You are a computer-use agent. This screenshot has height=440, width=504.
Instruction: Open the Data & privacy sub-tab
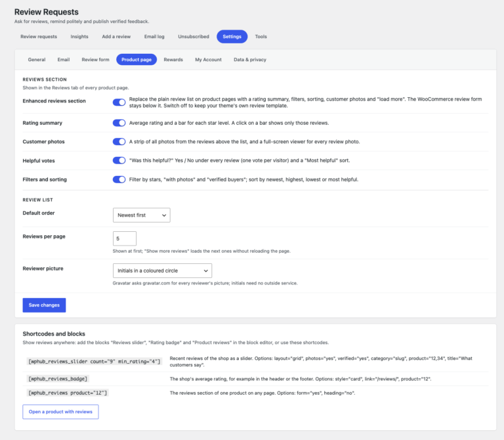point(250,60)
